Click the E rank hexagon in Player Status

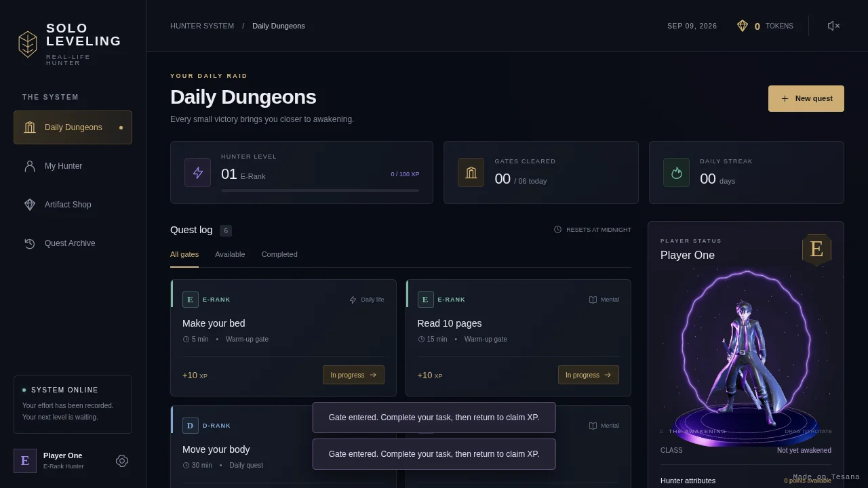coord(816,249)
